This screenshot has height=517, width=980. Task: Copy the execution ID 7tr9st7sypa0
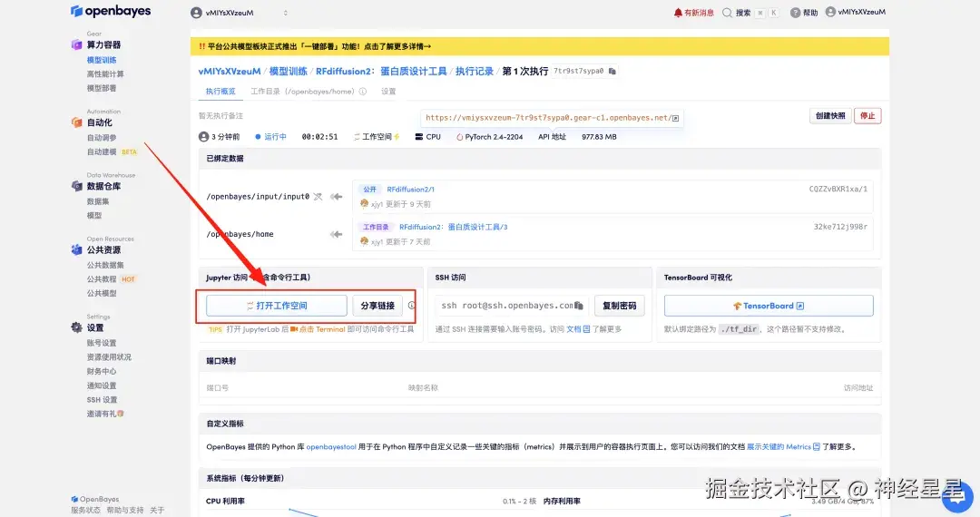(x=612, y=71)
